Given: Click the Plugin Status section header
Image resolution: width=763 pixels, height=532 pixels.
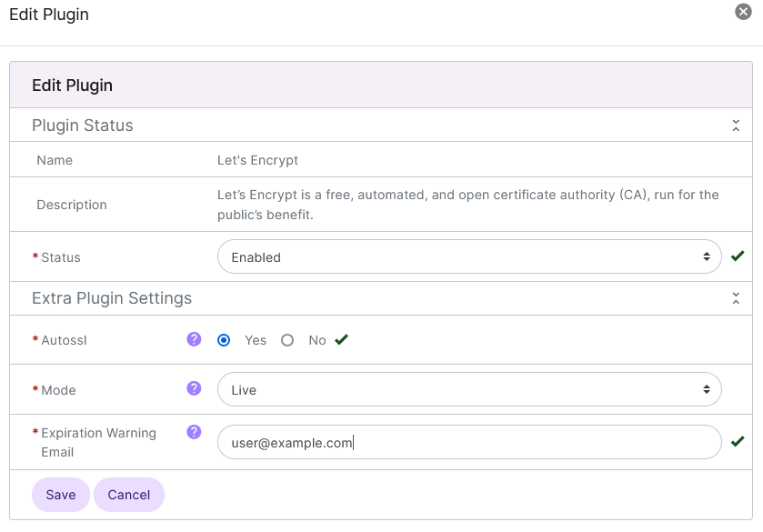Looking at the screenshot, I should tap(82, 125).
